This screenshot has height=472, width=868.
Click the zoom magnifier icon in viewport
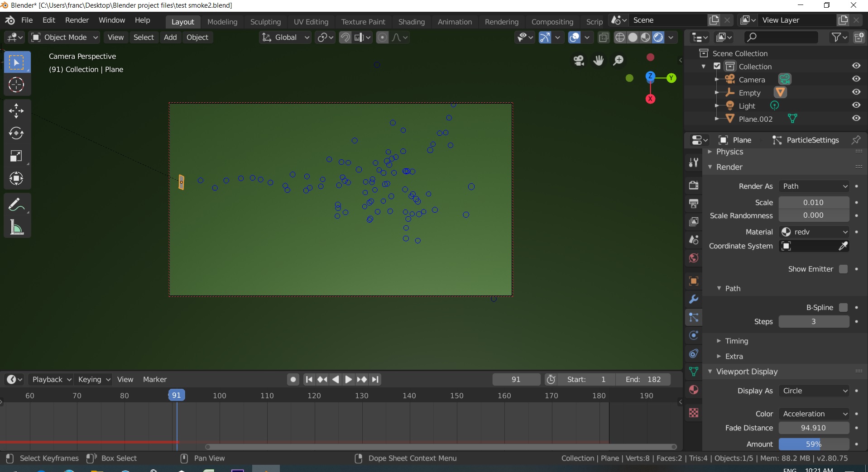[x=619, y=60]
